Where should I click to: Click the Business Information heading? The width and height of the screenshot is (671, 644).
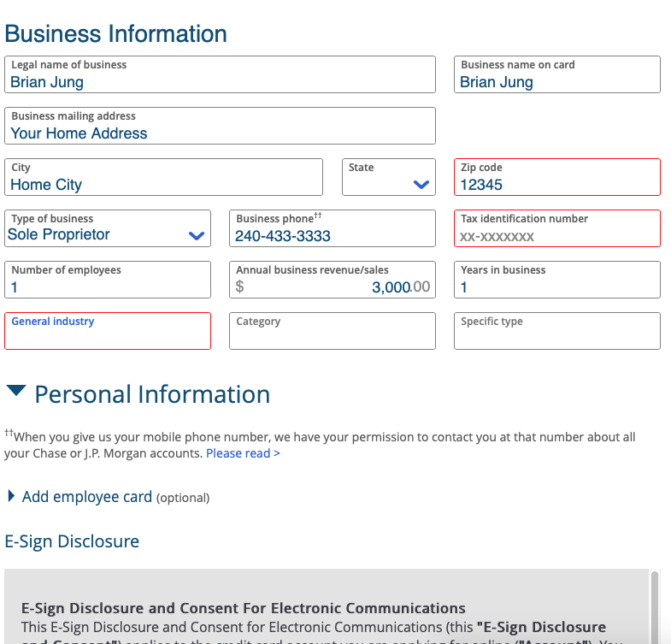coord(115,34)
